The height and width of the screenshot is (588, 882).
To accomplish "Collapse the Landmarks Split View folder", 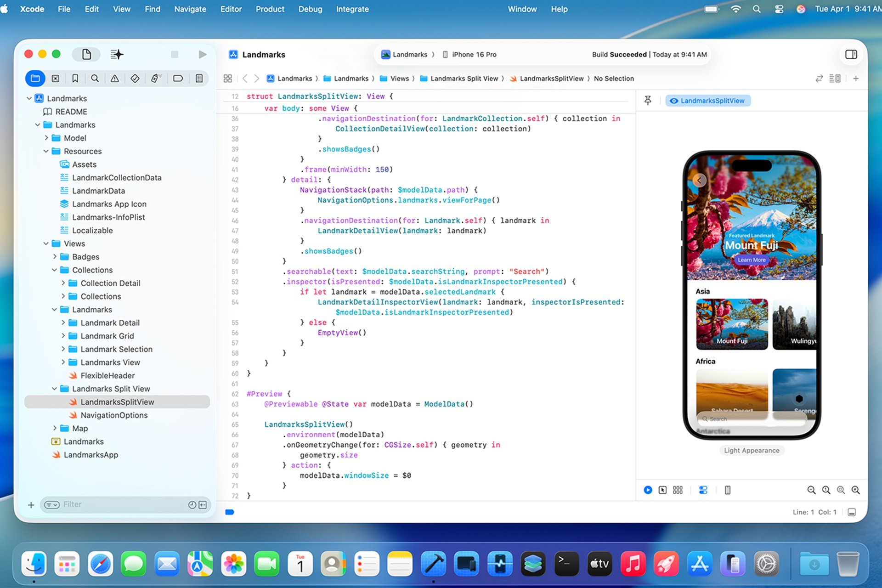I will pos(55,389).
